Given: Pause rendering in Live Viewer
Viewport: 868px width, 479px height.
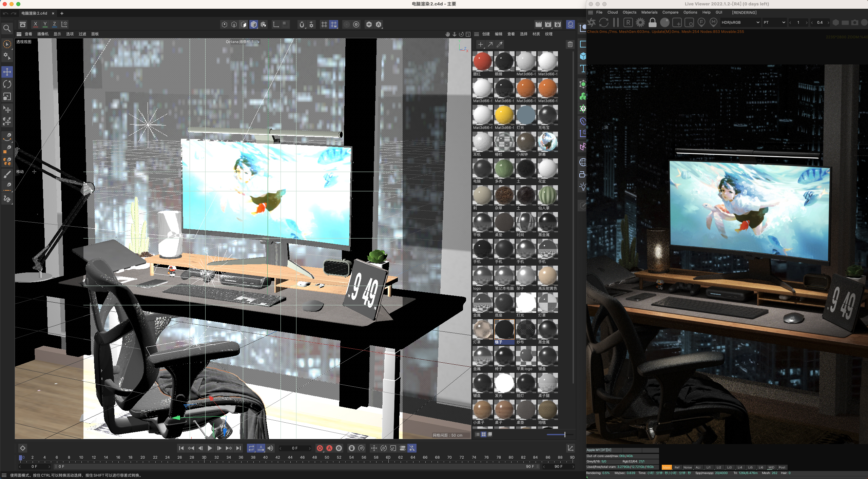Looking at the screenshot, I should [616, 22].
